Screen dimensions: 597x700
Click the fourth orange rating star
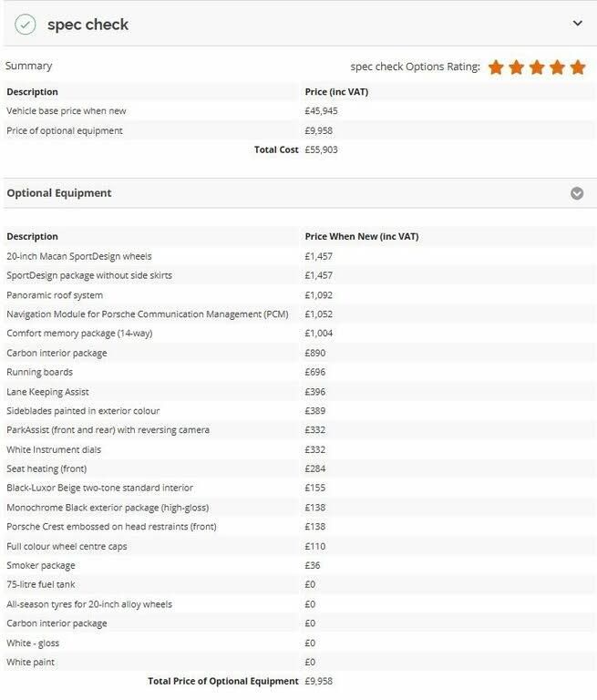click(557, 67)
